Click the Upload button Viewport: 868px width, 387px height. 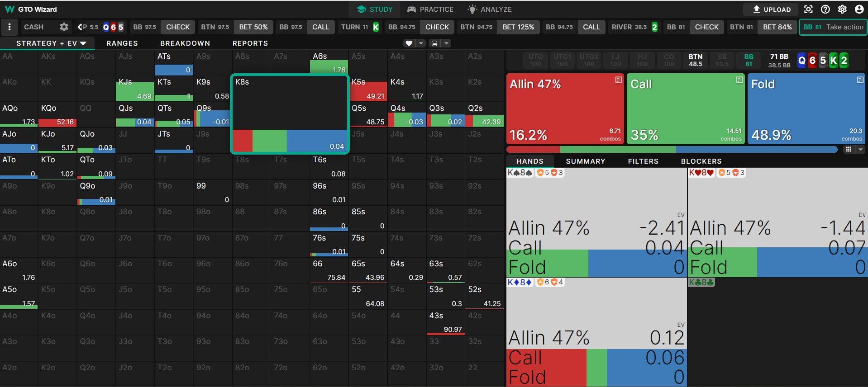pyautogui.click(x=772, y=9)
